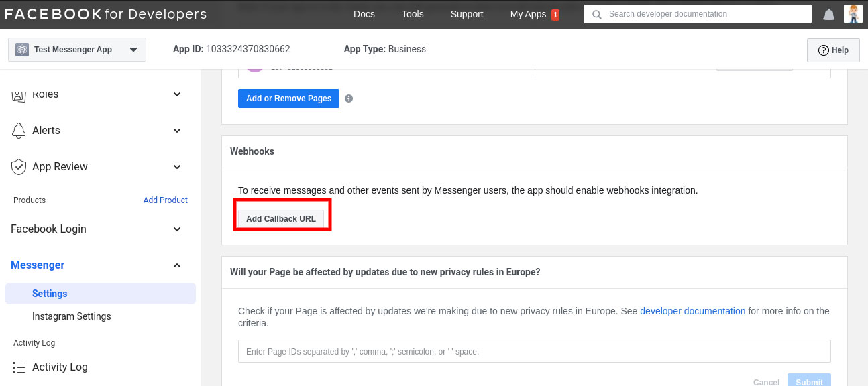Open the user profile avatar

[x=853, y=14]
